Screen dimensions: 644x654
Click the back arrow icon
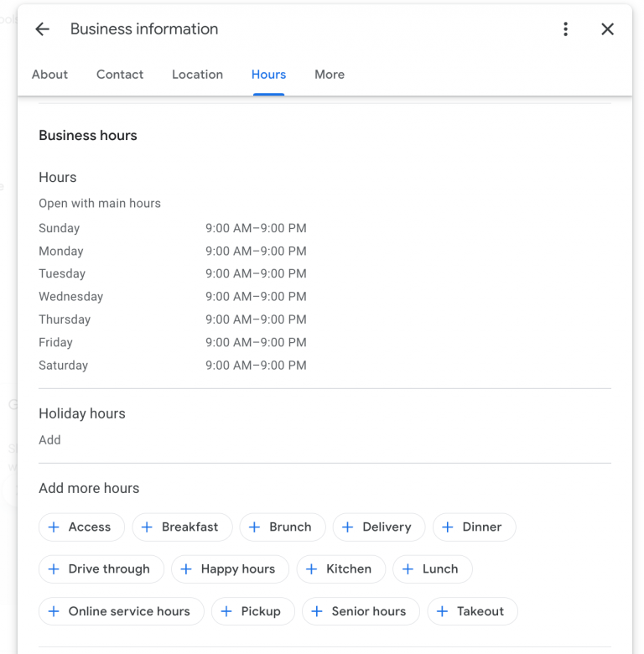(x=42, y=29)
